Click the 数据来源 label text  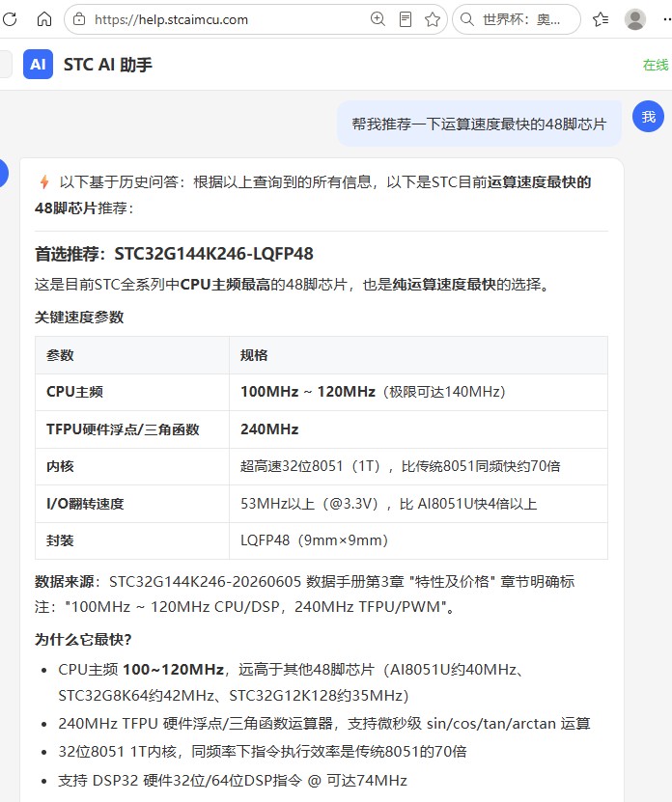coord(65,582)
